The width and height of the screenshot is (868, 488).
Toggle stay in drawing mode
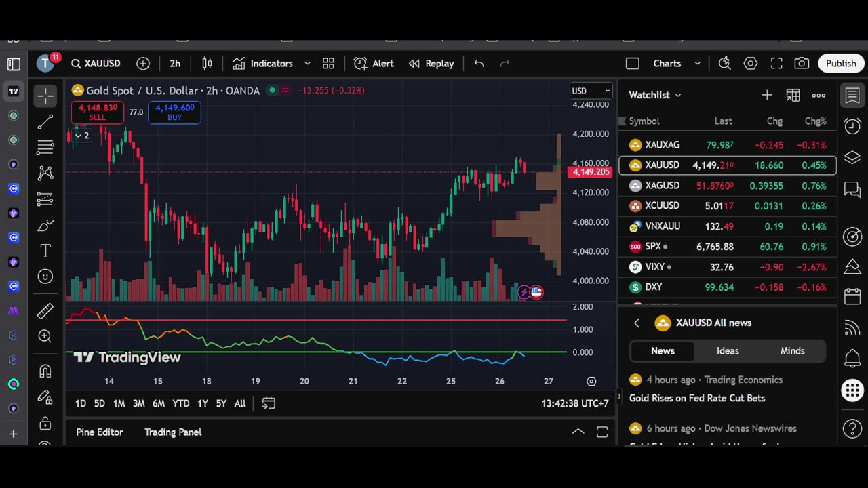[45, 396]
